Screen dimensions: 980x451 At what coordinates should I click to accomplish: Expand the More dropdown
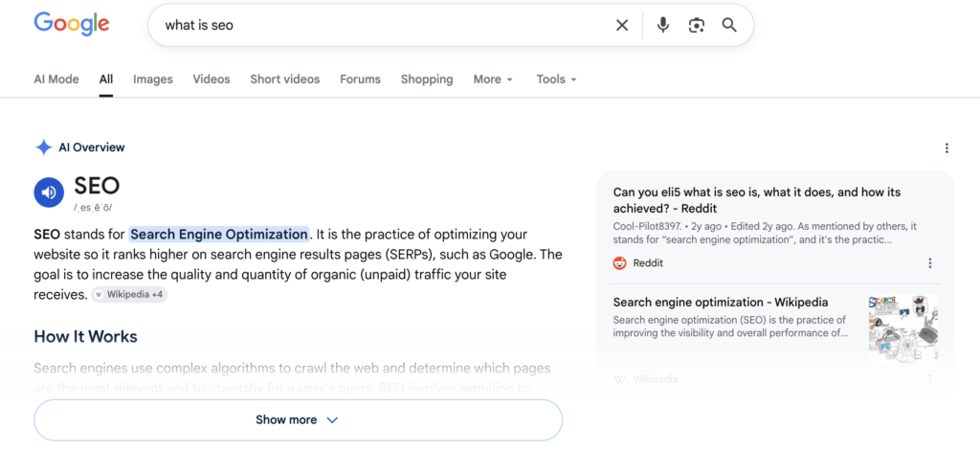pos(493,79)
